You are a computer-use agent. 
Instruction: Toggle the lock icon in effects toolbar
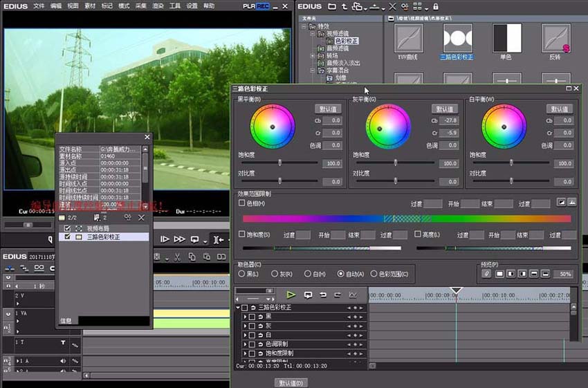tap(435, 6)
